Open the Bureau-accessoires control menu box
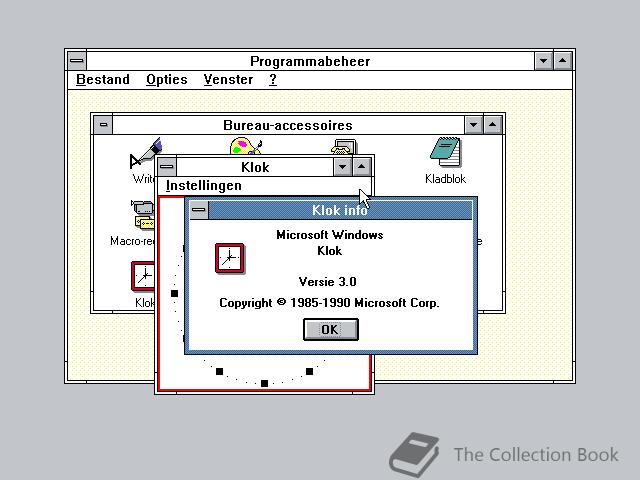This screenshot has height=480, width=640. point(103,124)
